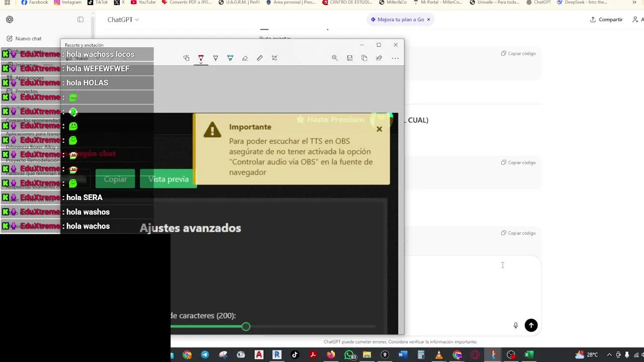644x362 pixels.
Task: Select the image crop tool
Action: [x=275, y=58]
